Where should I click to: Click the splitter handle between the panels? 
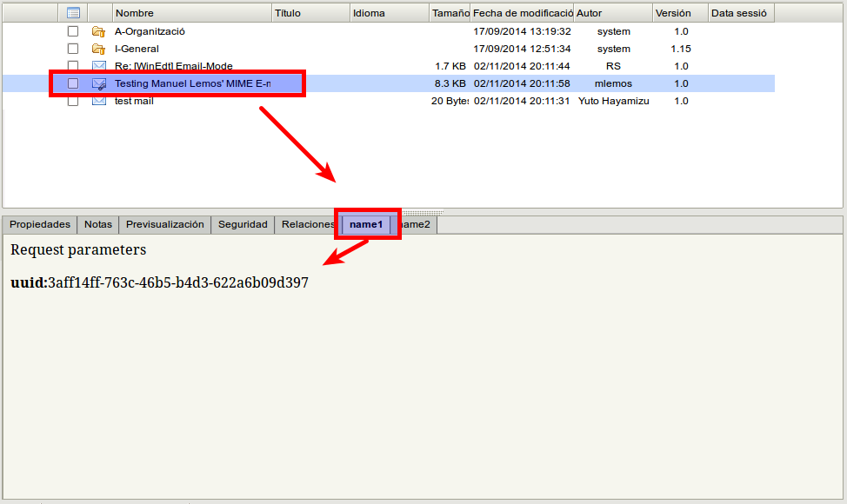[423, 212]
